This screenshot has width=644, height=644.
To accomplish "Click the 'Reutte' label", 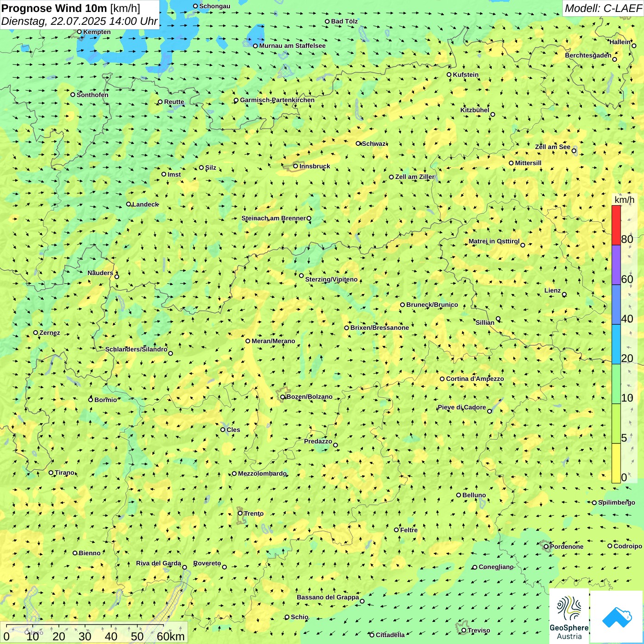I will 174,102.
